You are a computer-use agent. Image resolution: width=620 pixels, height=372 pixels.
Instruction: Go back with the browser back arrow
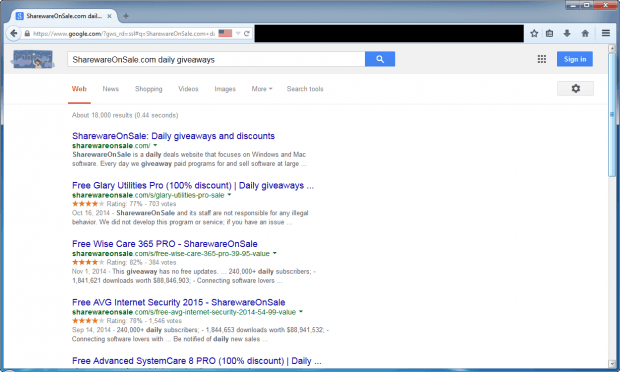click(13, 34)
